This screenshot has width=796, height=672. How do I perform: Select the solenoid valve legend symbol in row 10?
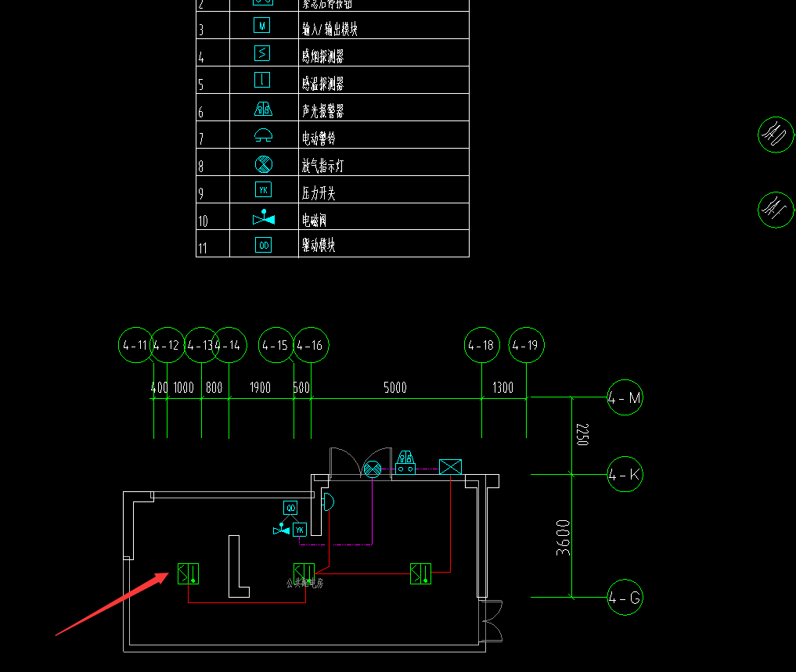pos(264,217)
